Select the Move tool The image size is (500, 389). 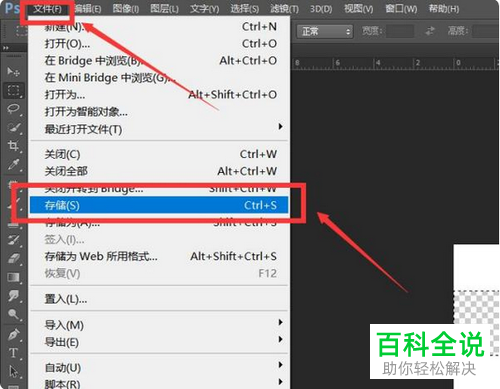point(13,71)
